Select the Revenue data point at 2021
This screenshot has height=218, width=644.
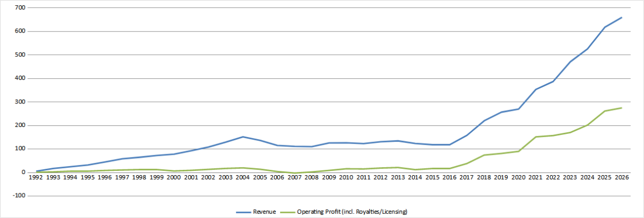tap(535, 89)
